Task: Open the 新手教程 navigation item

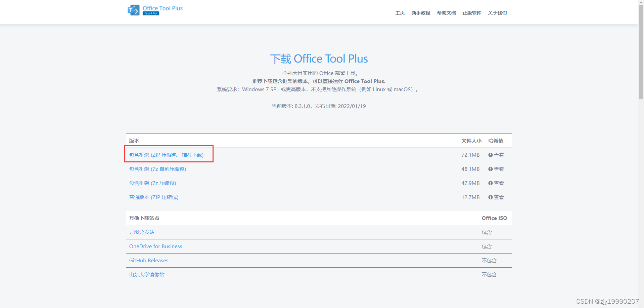Action: click(x=421, y=13)
